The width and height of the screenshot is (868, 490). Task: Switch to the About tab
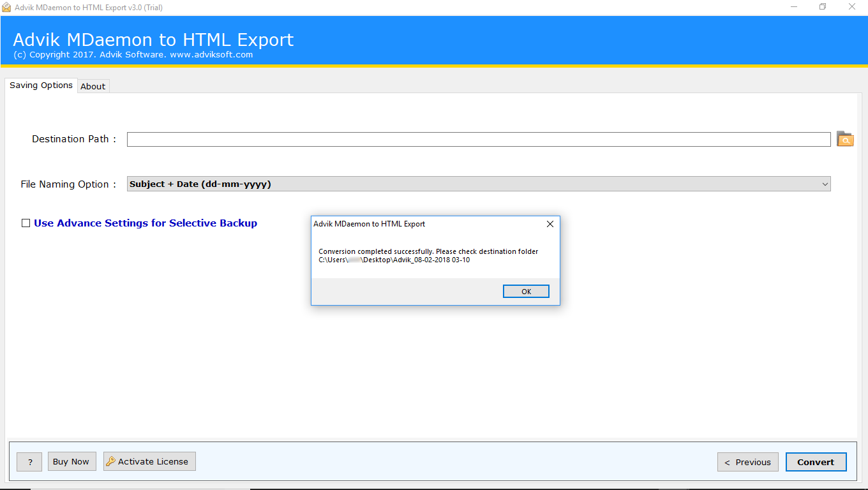[x=93, y=86]
